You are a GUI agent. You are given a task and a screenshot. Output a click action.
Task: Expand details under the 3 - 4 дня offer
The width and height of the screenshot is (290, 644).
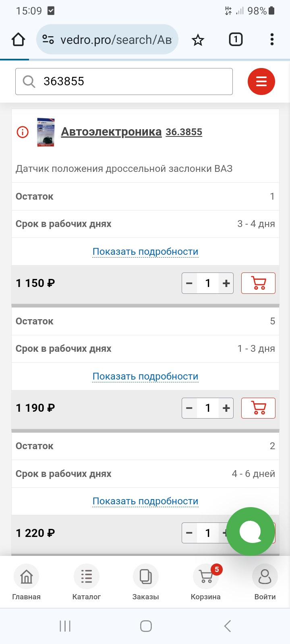coord(145,252)
